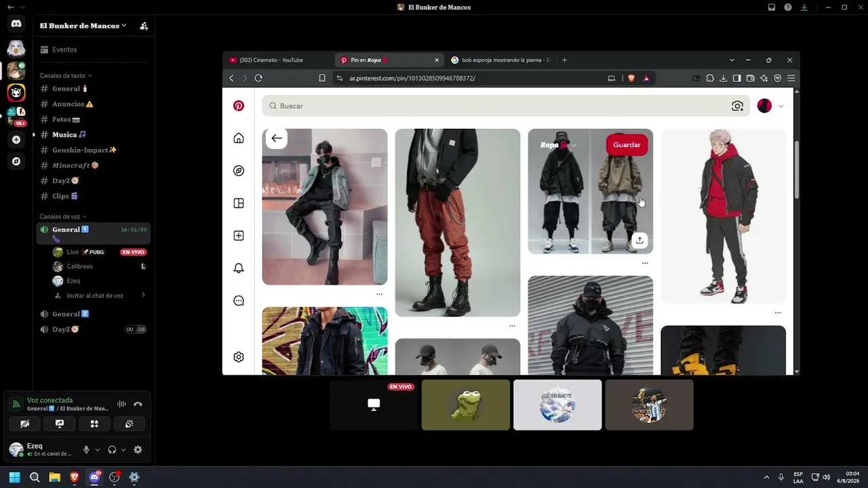Open Pinterest notifications bell
This screenshot has width=868, height=488.
(x=239, y=268)
